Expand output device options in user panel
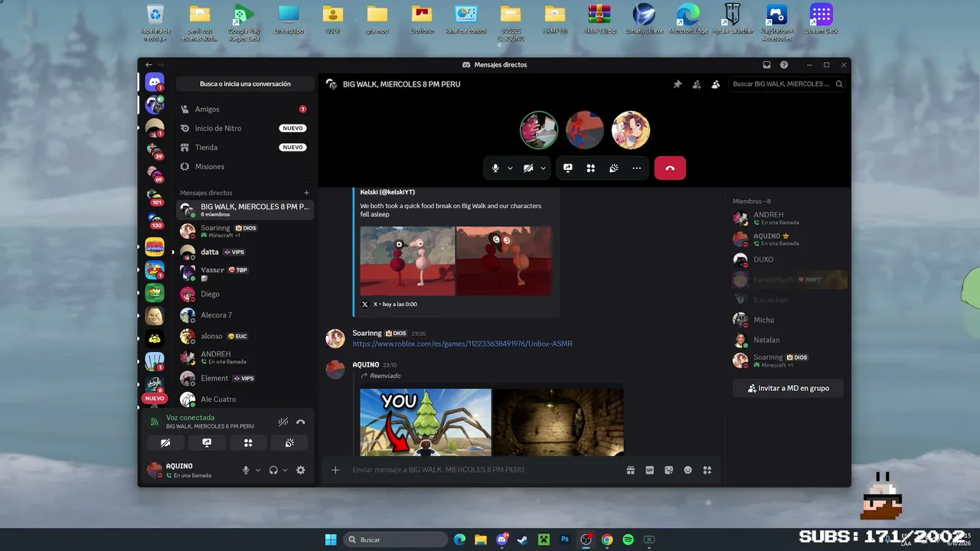Screen dimensions: 980x551 [286, 470]
